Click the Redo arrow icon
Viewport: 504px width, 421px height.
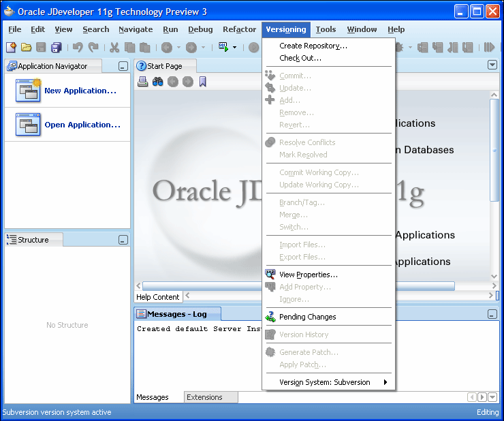point(93,47)
